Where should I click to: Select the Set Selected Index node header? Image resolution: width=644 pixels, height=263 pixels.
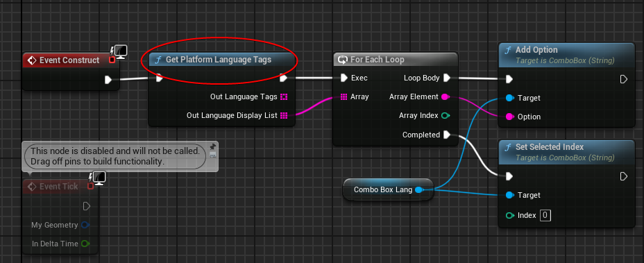566,151
